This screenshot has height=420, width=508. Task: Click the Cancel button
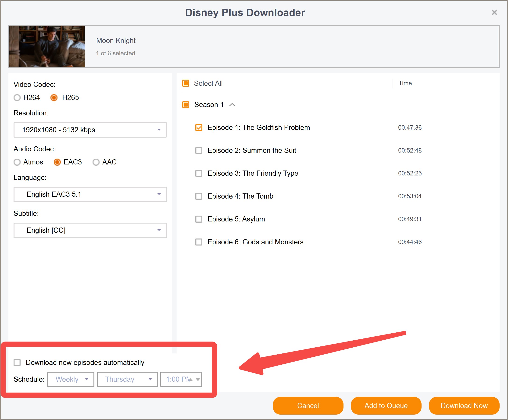point(308,406)
